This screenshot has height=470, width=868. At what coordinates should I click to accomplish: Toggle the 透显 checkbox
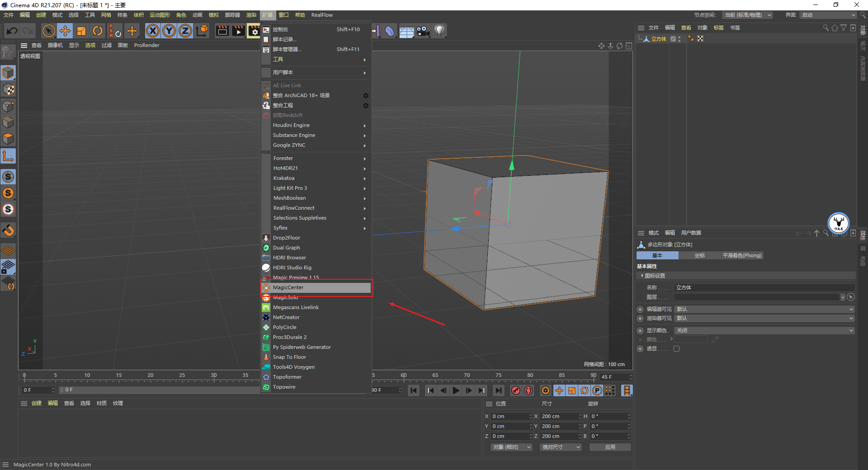coord(676,349)
